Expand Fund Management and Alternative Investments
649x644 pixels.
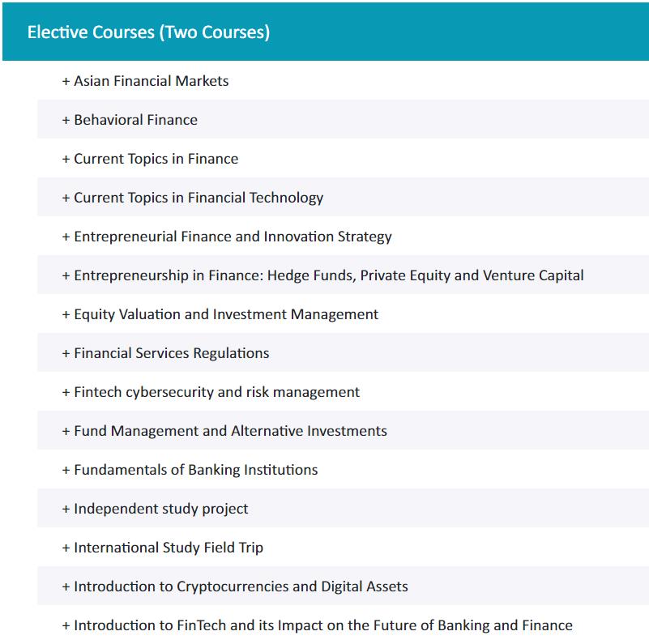click(230, 431)
